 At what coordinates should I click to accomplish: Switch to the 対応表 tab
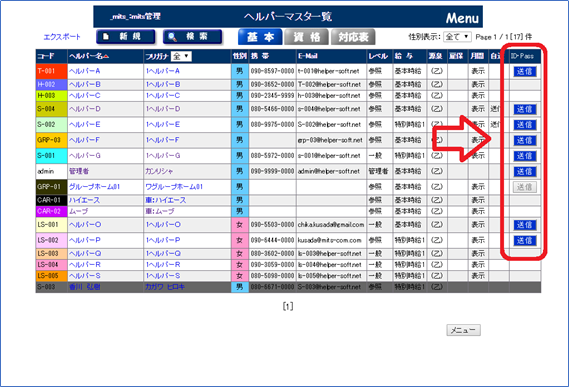pos(353,37)
